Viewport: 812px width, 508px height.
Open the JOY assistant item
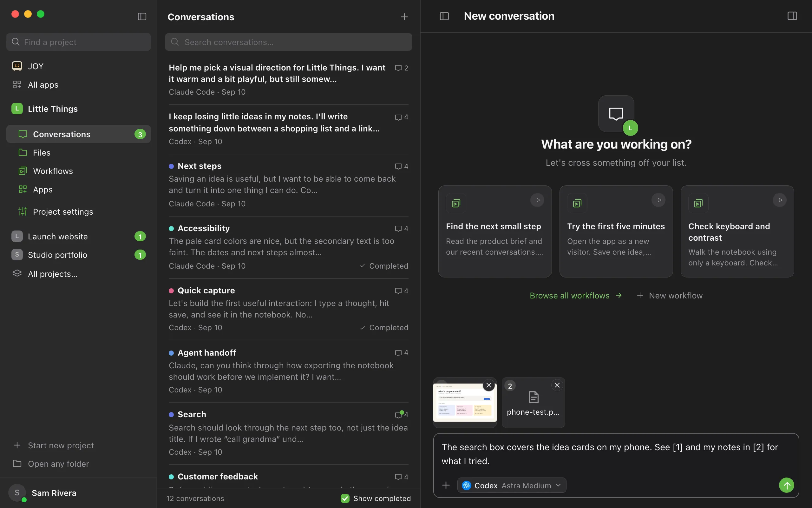tap(79, 66)
